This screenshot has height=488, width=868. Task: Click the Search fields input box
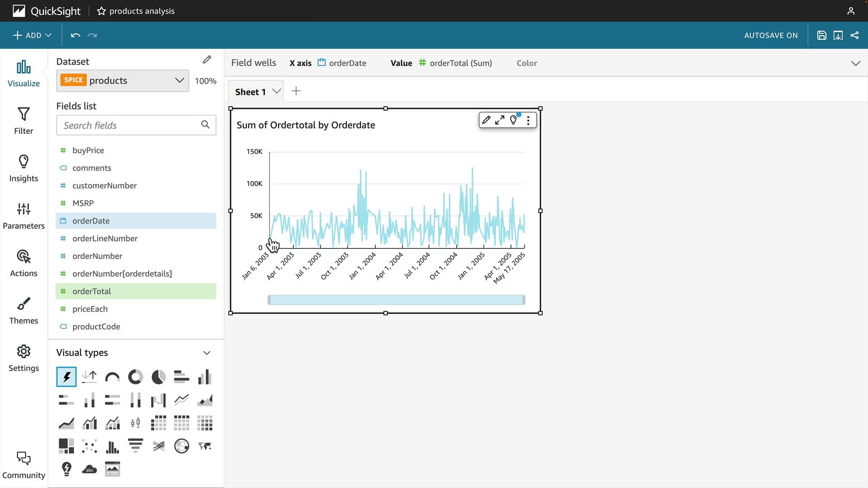point(130,125)
